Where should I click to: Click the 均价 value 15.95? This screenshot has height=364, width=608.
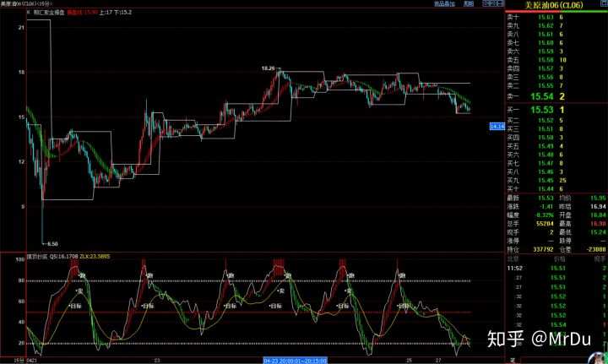(x=598, y=198)
